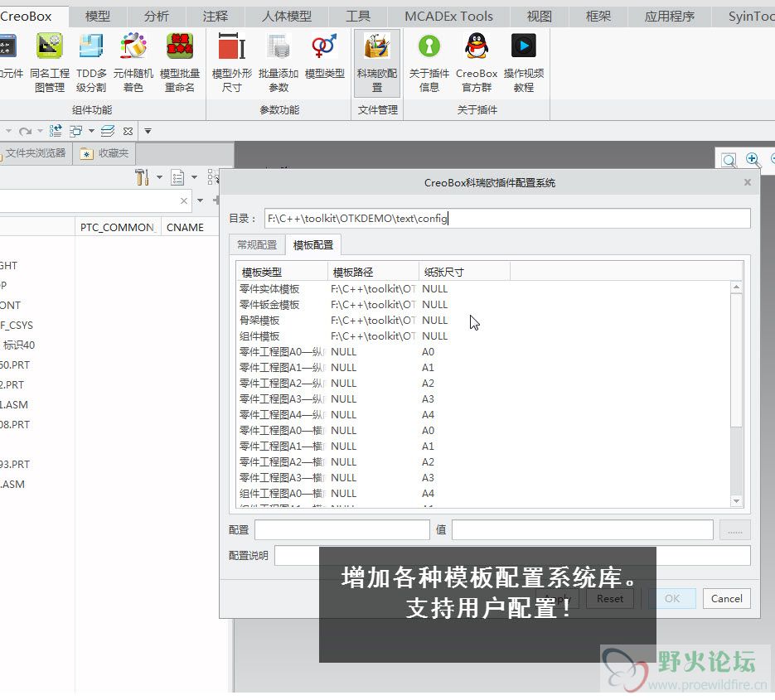The height and width of the screenshot is (700, 775).
Task: Open 模型外形尺寸 function
Action: pos(232,63)
